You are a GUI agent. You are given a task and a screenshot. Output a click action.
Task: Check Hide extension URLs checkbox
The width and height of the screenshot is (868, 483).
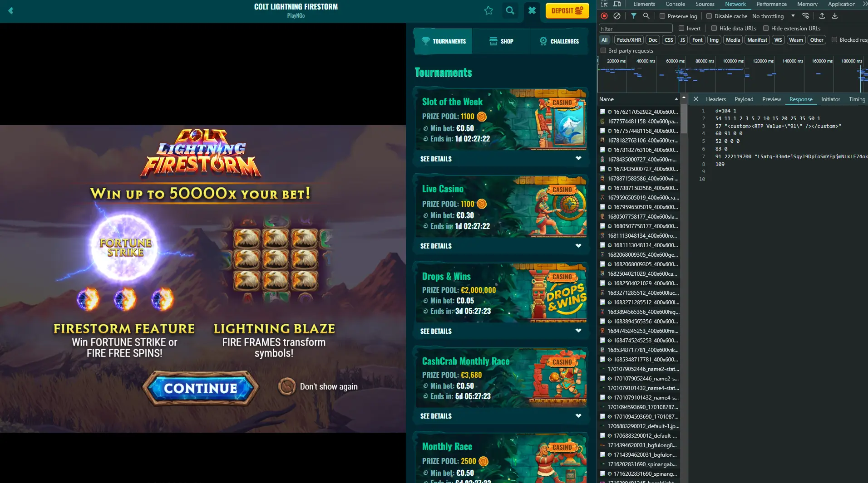[766, 28]
